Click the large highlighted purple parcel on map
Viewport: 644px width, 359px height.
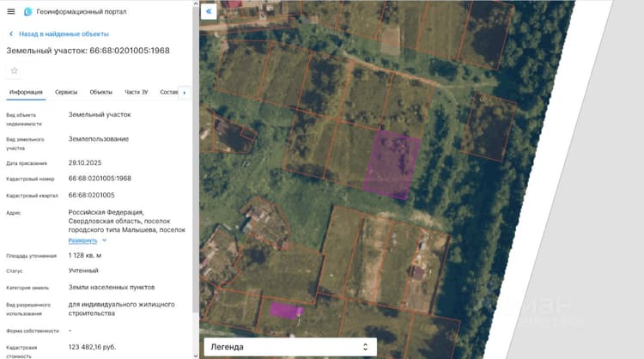click(392, 165)
